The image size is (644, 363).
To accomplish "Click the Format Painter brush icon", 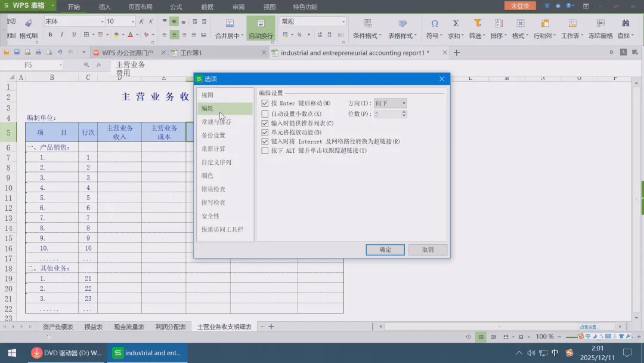I will click(x=29, y=23).
